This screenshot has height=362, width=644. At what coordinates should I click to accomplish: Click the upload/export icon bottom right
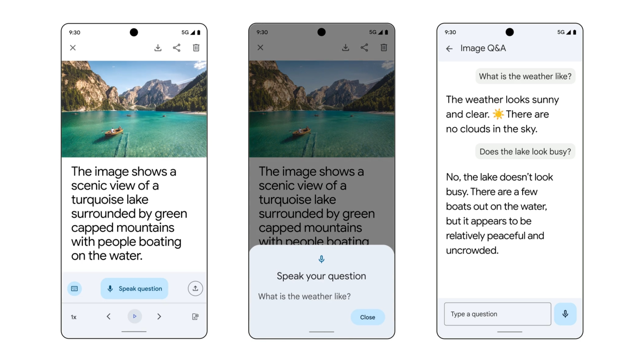196,288
